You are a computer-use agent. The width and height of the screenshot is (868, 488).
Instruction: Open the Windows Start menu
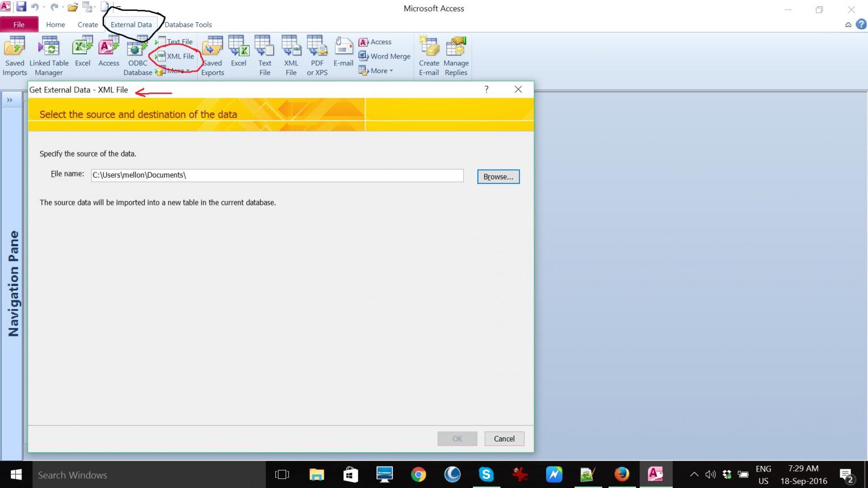click(x=16, y=474)
